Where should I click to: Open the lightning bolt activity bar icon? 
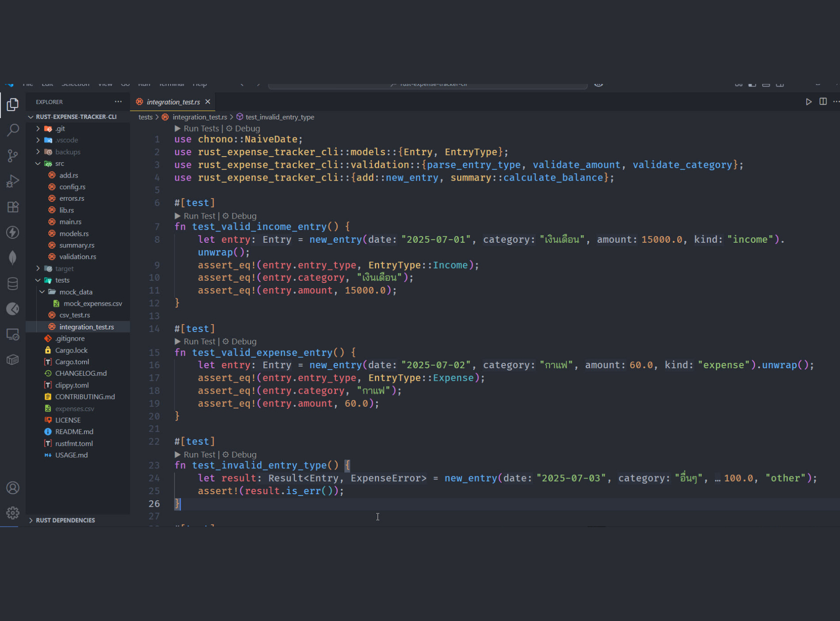point(13,232)
